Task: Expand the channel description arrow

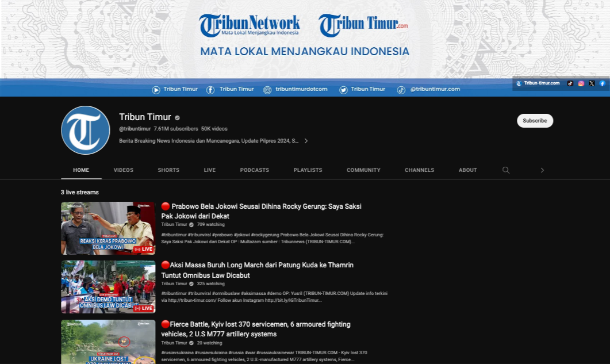Action: click(x=306, y=141)
